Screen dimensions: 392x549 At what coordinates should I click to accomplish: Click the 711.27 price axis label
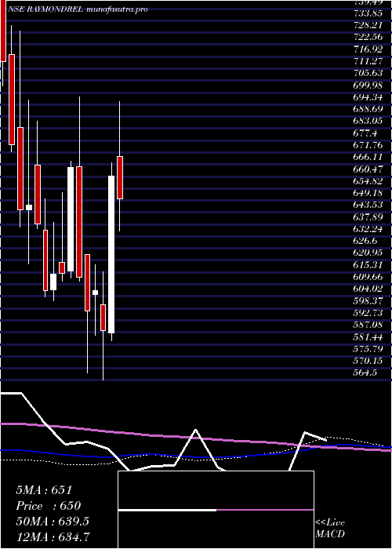(x=368, y=62)
